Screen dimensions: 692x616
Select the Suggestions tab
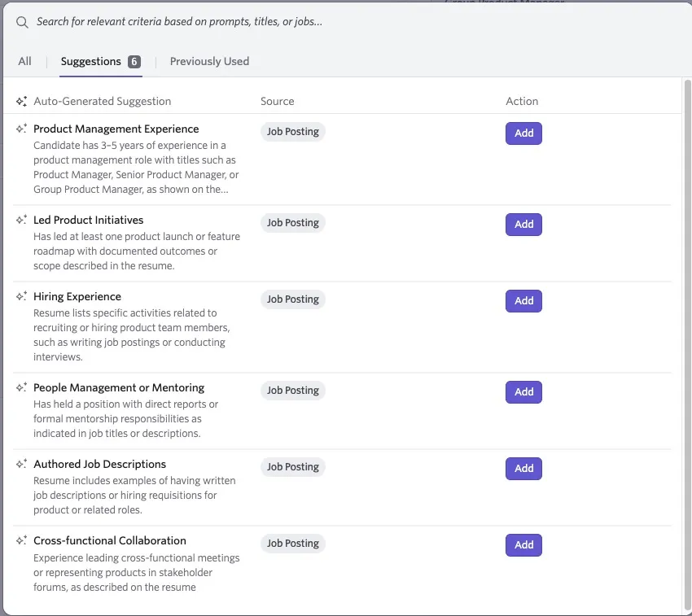101,61
